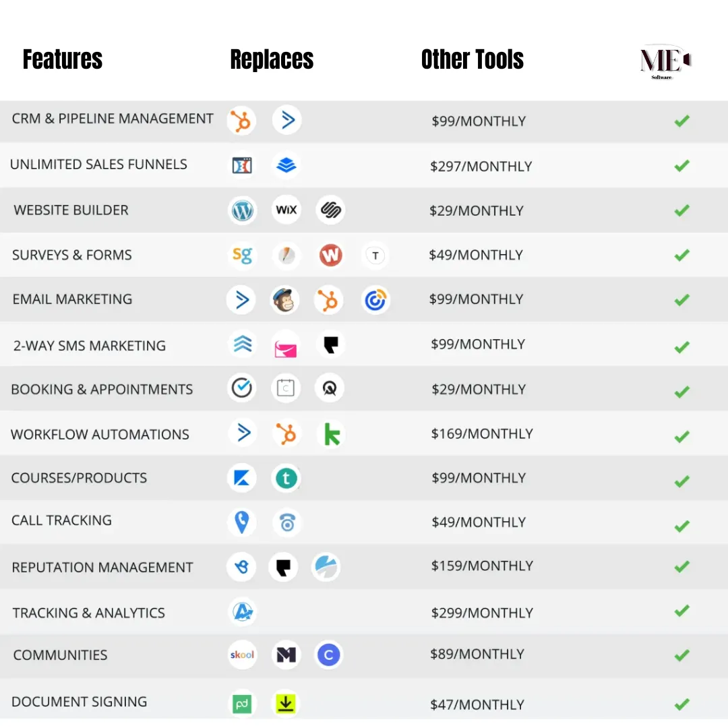Click the WordPress logo icon
Screen dimensions: 728x728
(243, 210)
